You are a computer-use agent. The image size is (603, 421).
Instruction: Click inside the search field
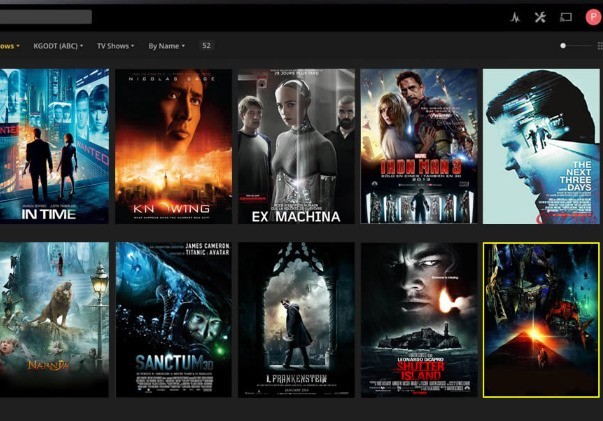(x=46, y=17)
